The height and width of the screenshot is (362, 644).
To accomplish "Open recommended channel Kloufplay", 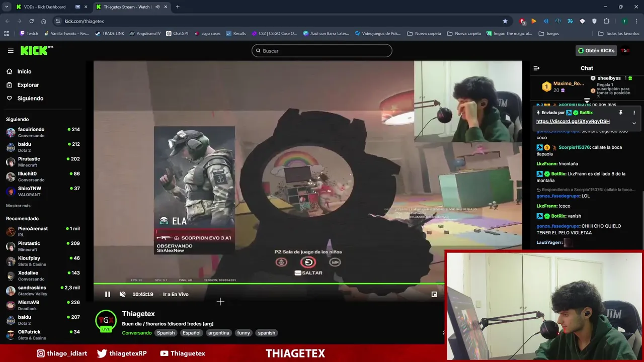I will click(43, 261).
